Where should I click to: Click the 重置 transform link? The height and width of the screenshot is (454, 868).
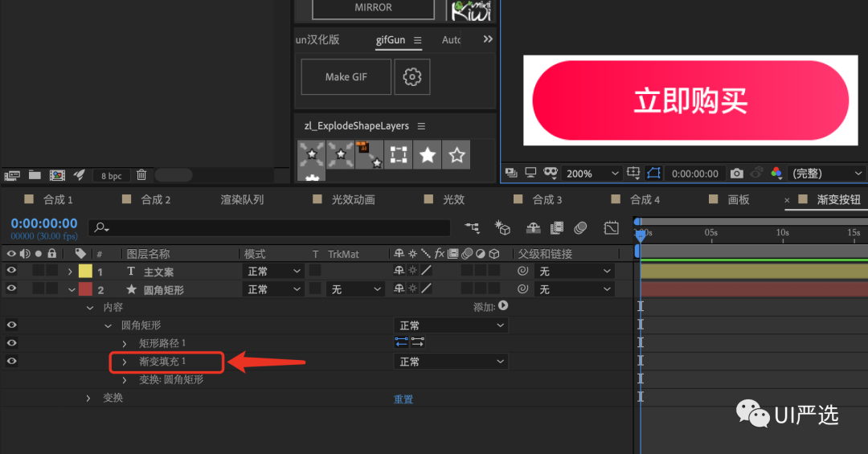[403, 399]
